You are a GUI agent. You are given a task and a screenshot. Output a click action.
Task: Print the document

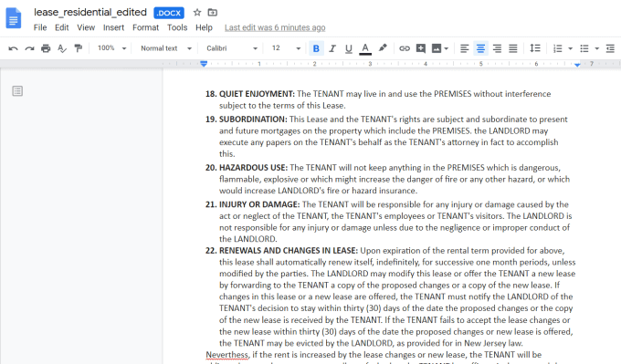pos(46,48)
